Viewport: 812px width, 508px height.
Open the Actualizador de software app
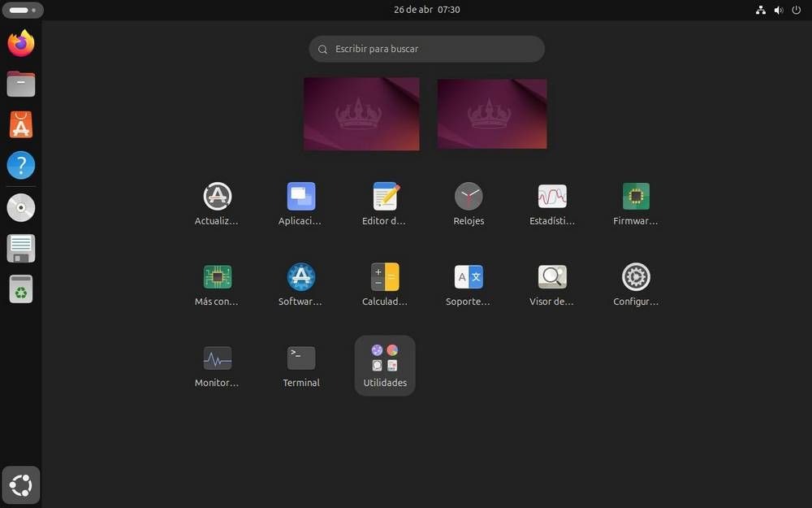click(217, 197)
